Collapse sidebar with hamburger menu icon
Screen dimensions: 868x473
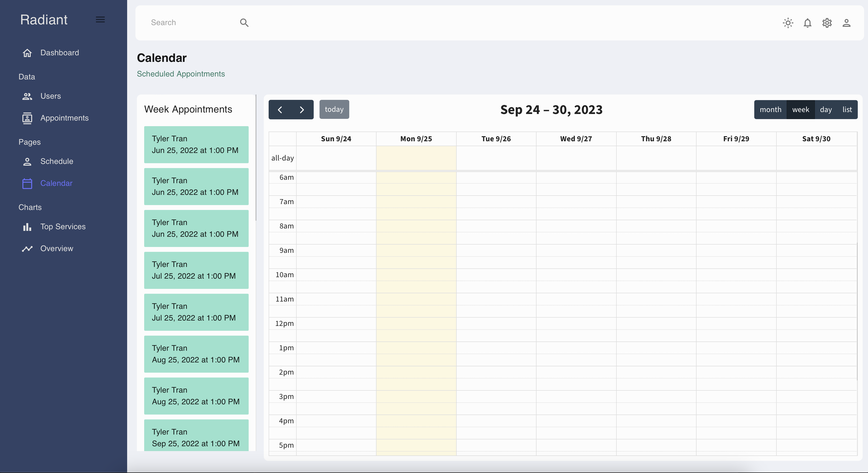[100, 19]
